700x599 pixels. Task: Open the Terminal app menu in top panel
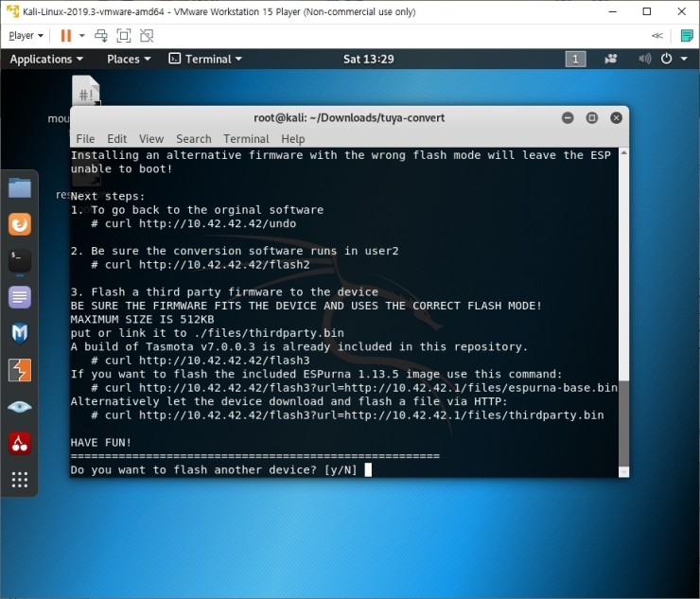[x=205, y=59]
